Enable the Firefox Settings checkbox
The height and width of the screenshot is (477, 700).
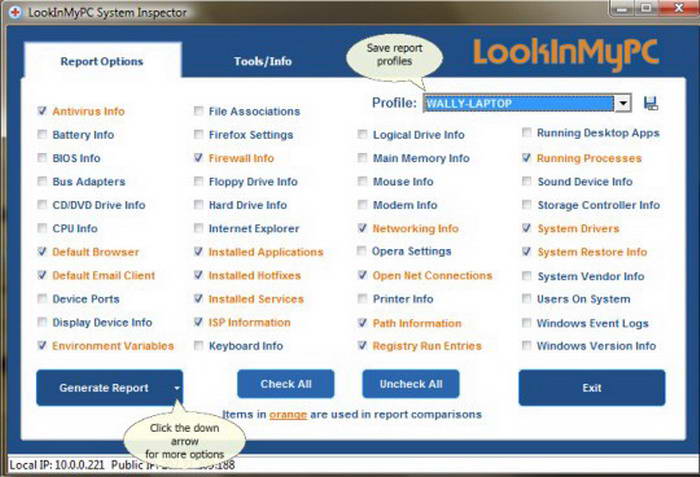198,134
